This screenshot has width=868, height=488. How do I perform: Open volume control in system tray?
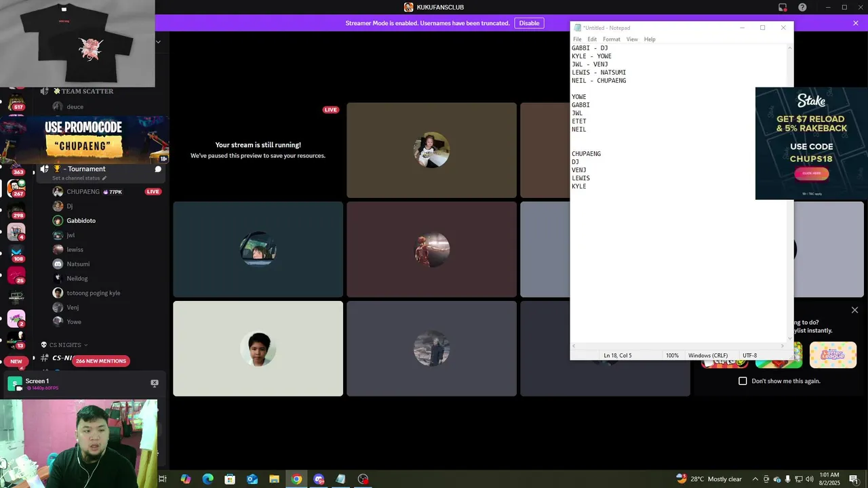pos(810,479)
